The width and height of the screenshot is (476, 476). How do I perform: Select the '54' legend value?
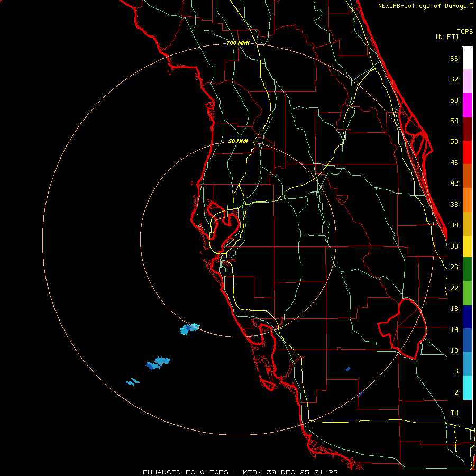pyautogui.click(x=454, y=121)
